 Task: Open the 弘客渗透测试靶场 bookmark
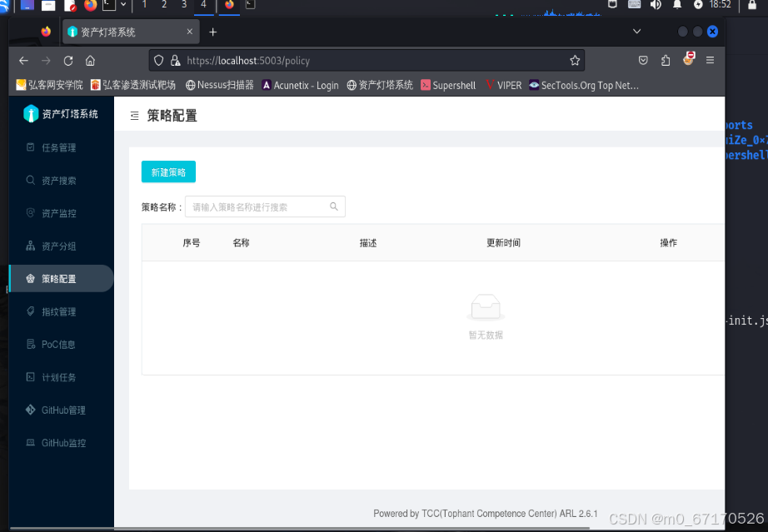click(x=133, y=85)
